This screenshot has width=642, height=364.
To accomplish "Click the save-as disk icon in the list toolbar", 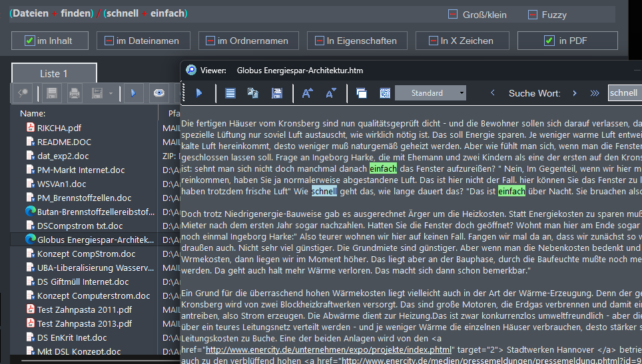I will pos(97,93).
